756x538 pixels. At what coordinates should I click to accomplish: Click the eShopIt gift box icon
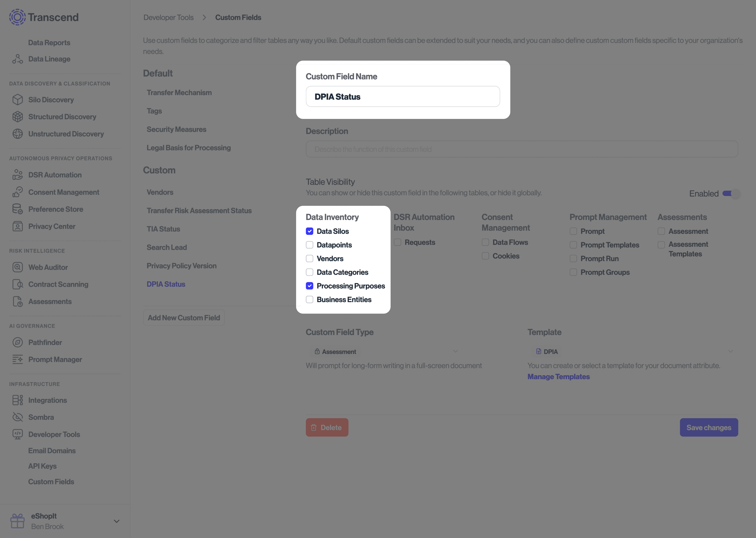[x=17, y=521]
